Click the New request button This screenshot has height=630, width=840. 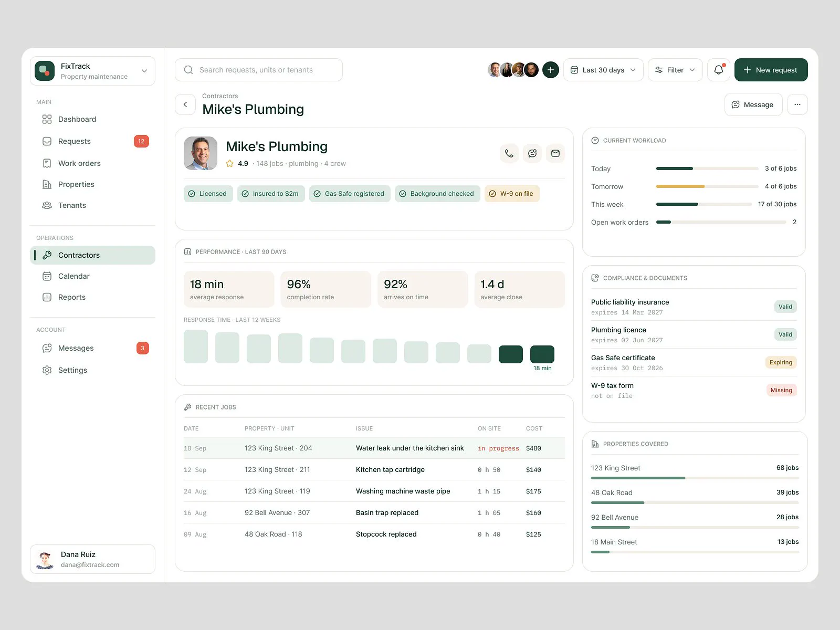click(771, 70)
